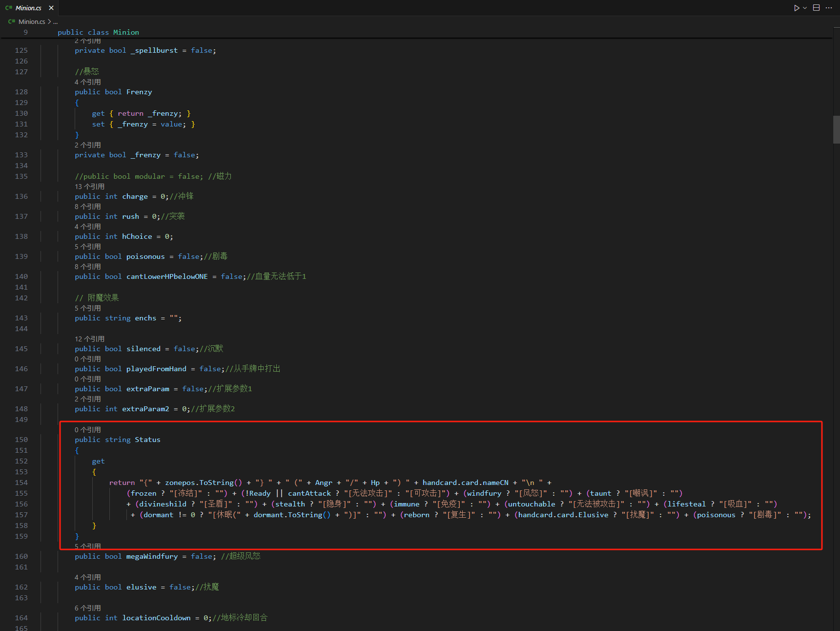The image size is (840, 631).
Task: Expand the breadcrumb ellipsis segment
Action: tap(55, 21)
